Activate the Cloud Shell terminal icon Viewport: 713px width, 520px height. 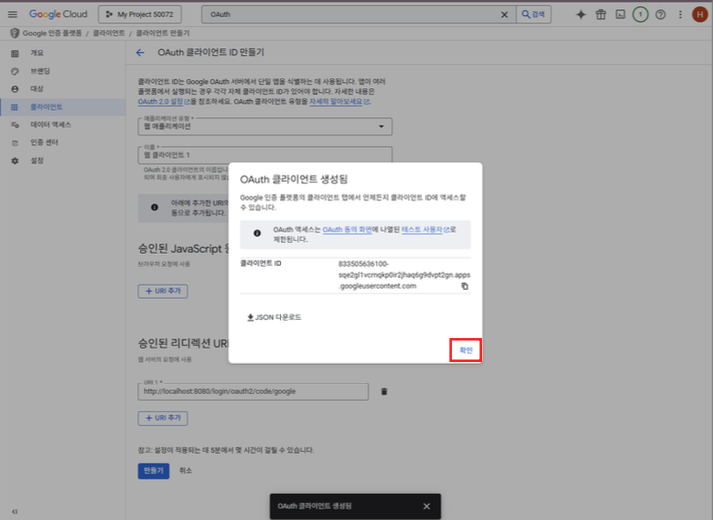[620, 15]
